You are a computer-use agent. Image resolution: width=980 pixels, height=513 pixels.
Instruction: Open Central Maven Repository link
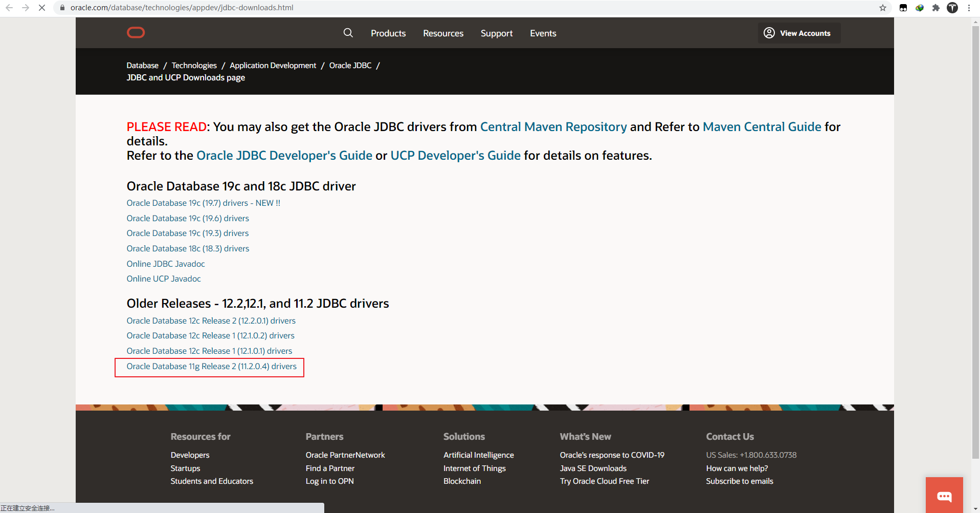tap(553, 126)
